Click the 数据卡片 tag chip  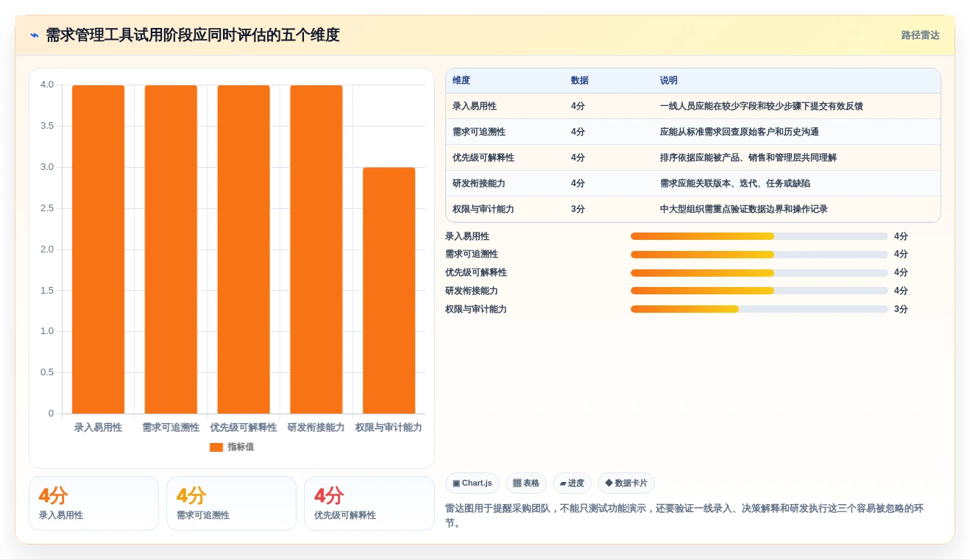click(626, 483)
